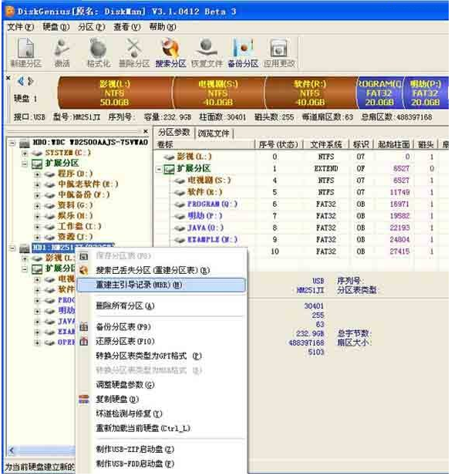
Task: Choose 搜索已丢失分区(重建分区表) from context menu
Action: point(161,271)
